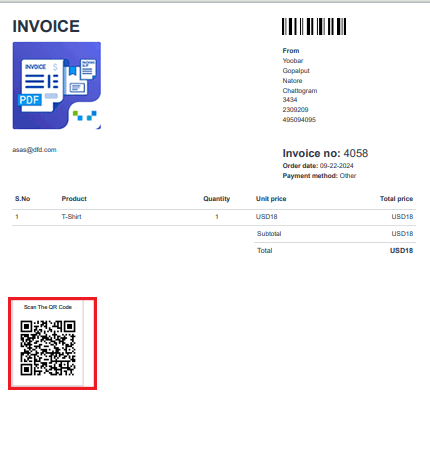Click the Scan The QR Code label

[x=48, y=307]
